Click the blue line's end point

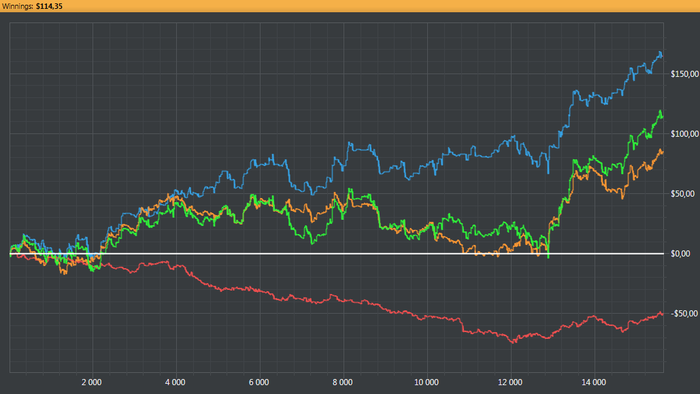click(662, 56)
